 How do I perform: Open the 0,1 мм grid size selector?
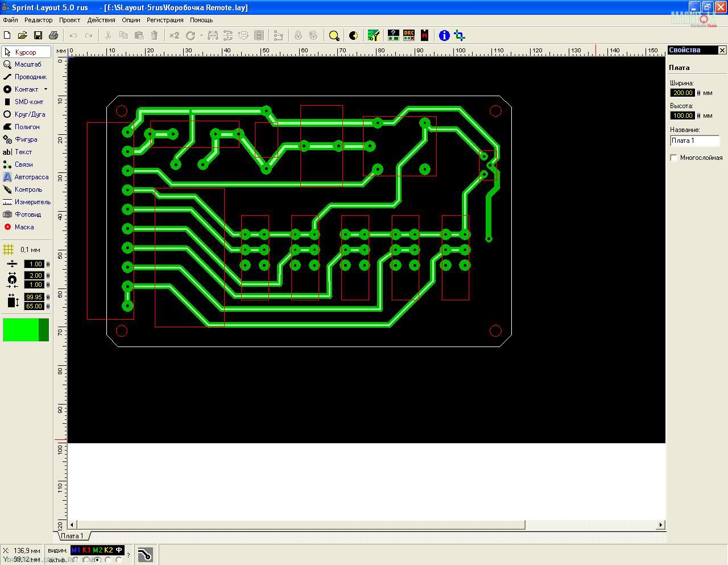tap(23, 250)
